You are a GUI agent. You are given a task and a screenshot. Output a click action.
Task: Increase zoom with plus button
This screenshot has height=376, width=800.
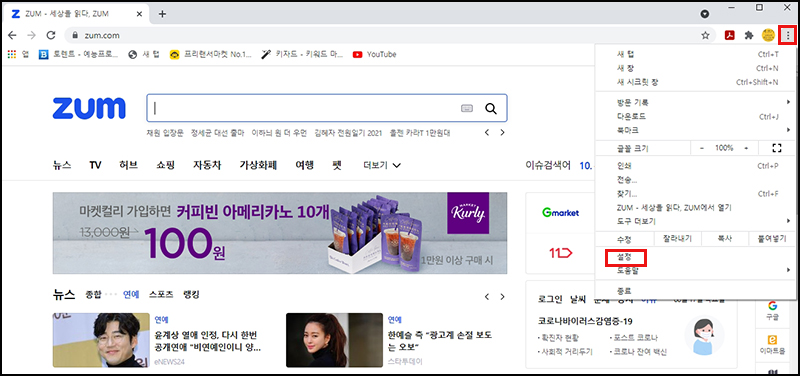pyautogui.click(x=746, y=148)
